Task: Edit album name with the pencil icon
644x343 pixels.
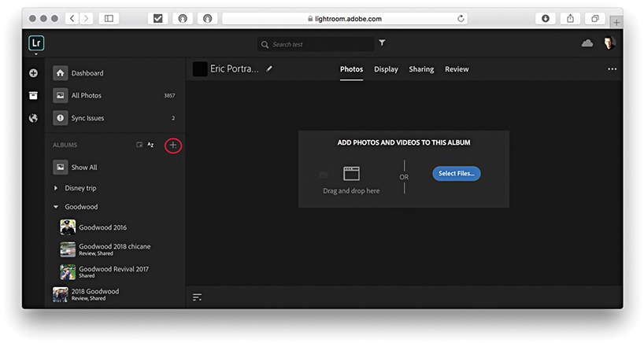Action: tap(269, 69)
